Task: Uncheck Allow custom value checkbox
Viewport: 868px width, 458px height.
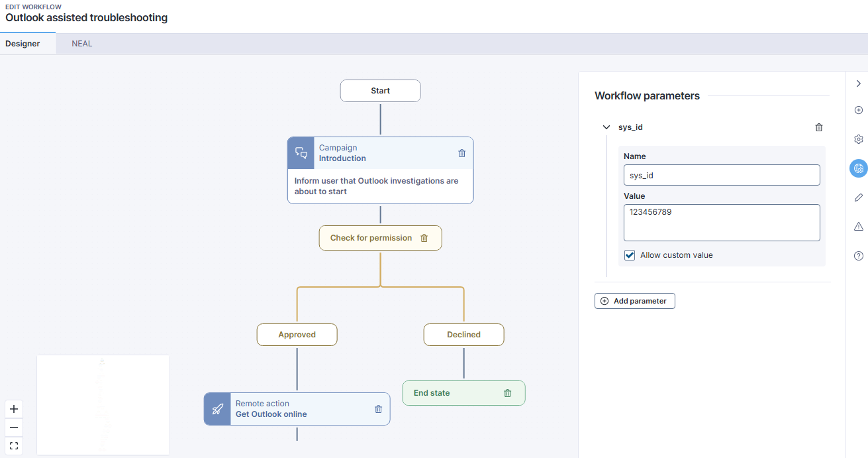Action: pyautogui.click(x=630, y=255)
